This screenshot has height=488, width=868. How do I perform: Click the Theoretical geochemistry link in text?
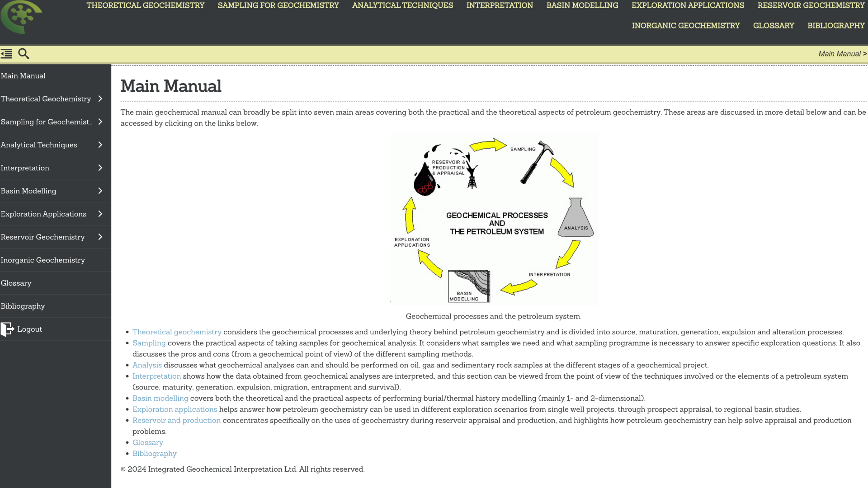point(176,332)
